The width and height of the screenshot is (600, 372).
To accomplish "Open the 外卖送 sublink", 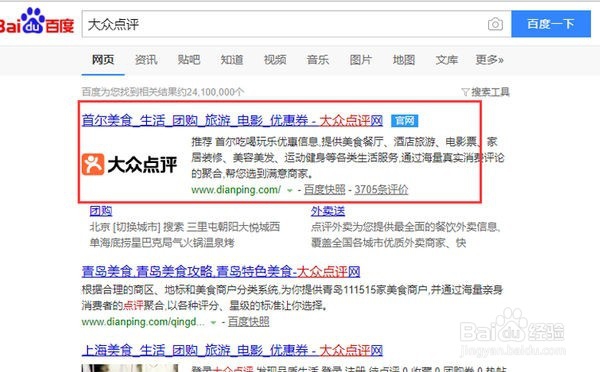I will click(x=328, y=211).
